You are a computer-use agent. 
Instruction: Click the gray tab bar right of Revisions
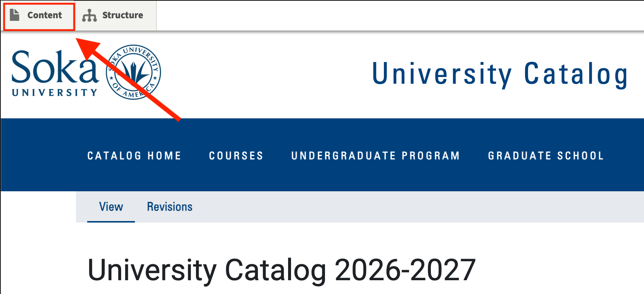[410, 207]
